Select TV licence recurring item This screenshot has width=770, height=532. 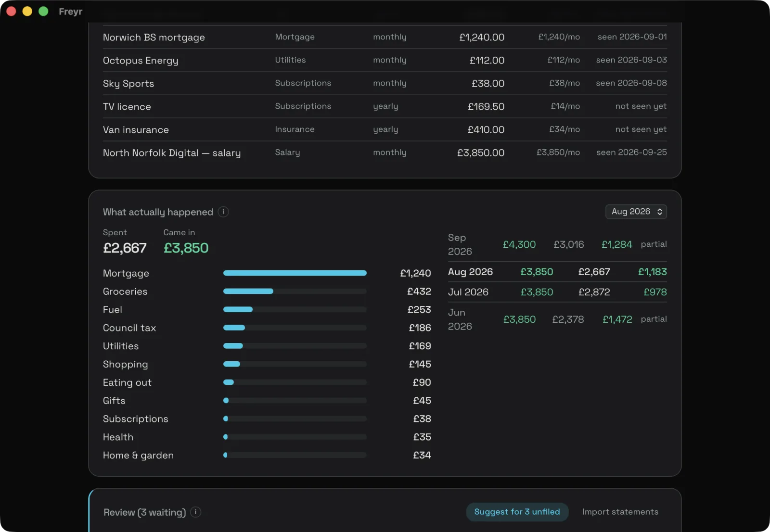coord(385,106)
